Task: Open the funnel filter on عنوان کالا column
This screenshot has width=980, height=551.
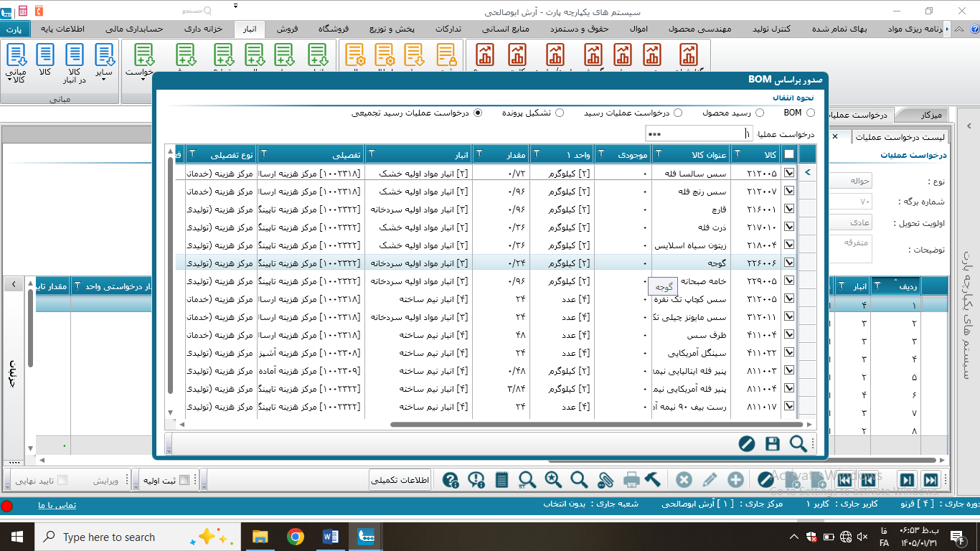Action: click(658, 154)
